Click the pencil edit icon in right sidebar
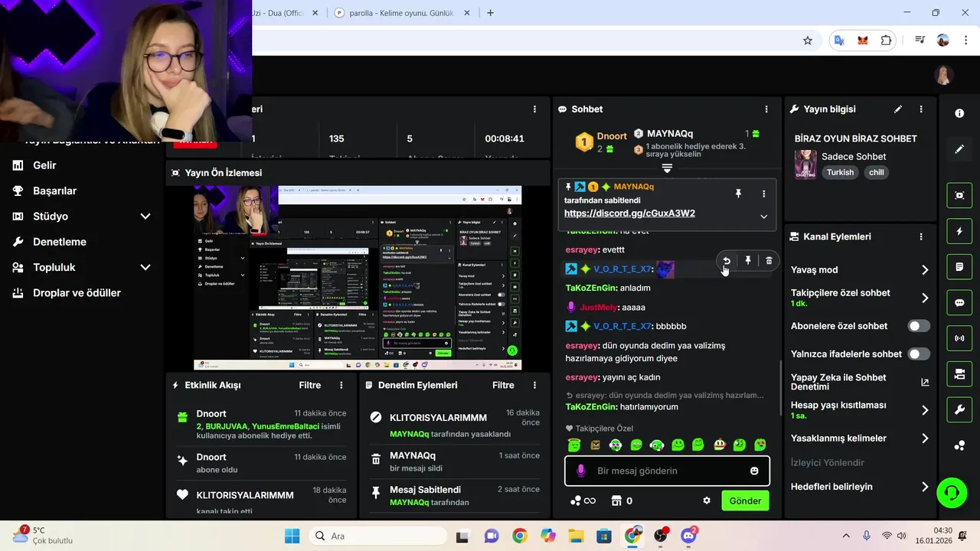 [959, 149]
